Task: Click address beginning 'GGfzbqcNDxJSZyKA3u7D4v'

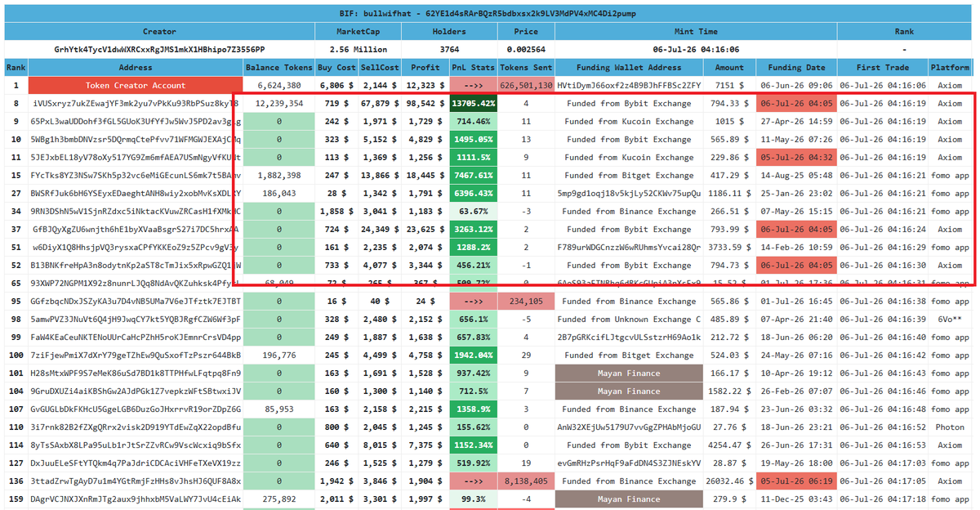Action: (136, 301)
